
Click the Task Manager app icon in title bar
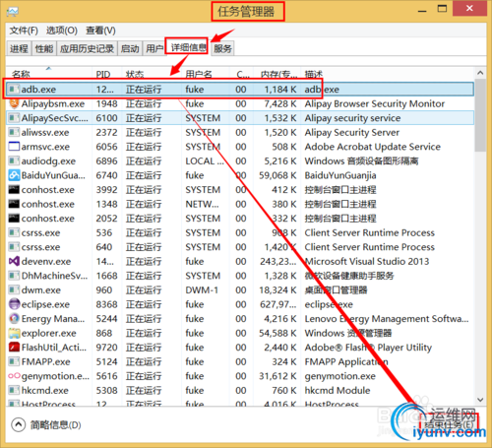13,12
